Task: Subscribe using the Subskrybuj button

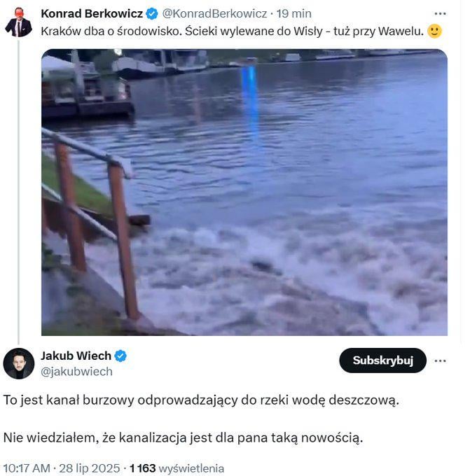Action: pos(383,360)
